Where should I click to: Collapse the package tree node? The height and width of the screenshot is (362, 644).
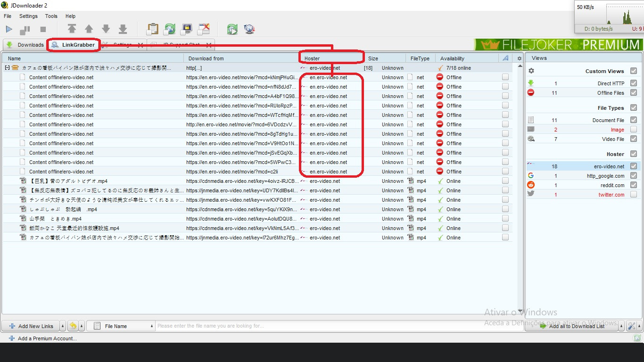coord(8,68)
